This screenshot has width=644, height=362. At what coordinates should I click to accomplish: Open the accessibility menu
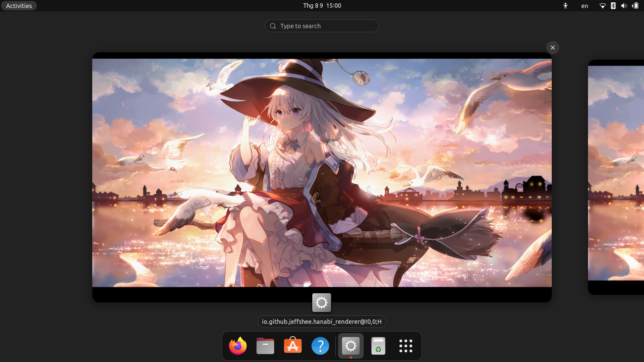(565, 6)
